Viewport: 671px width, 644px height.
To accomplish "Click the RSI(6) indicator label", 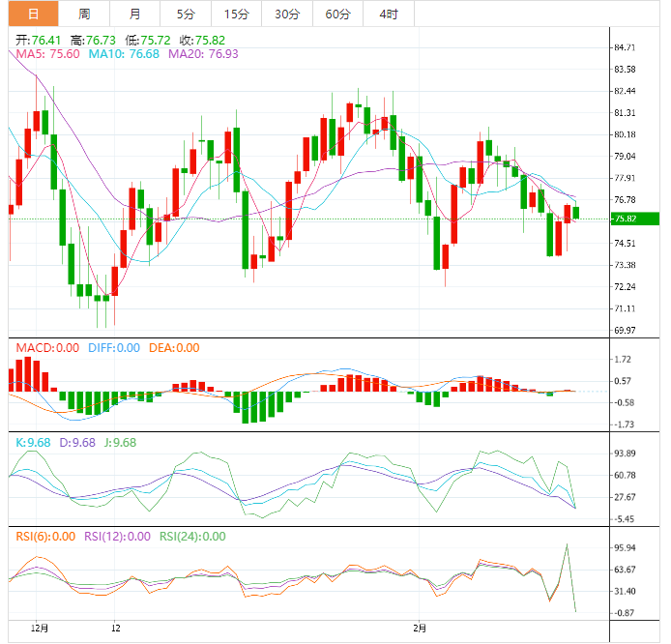I will (x=44, y=536).
